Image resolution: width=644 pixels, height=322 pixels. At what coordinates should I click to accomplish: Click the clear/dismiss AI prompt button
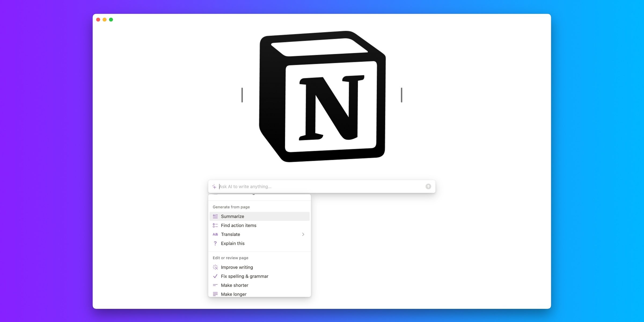pos(428,186)
